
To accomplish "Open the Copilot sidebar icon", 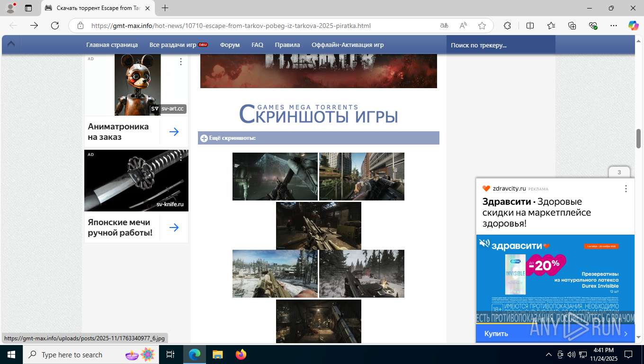I will pyautogui.click(x=634, y=26).
